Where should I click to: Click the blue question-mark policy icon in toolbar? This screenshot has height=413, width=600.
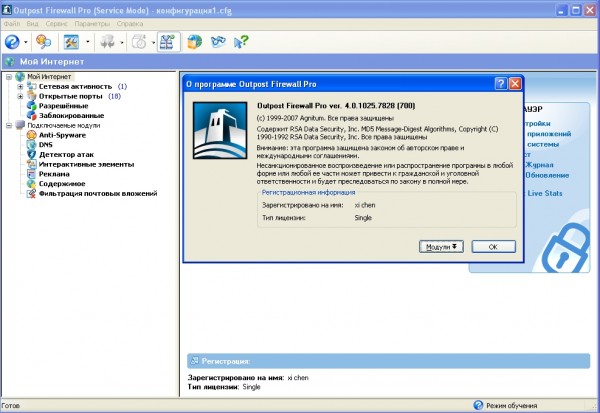tap(12, 42)
